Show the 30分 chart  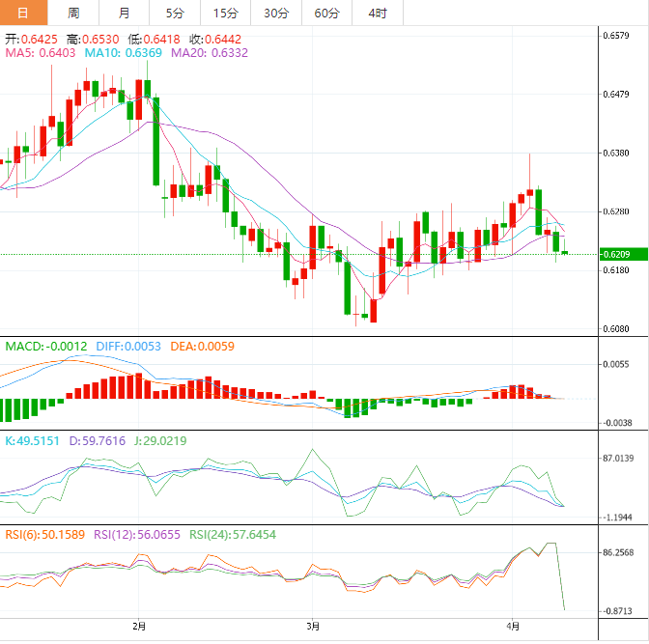275,14
